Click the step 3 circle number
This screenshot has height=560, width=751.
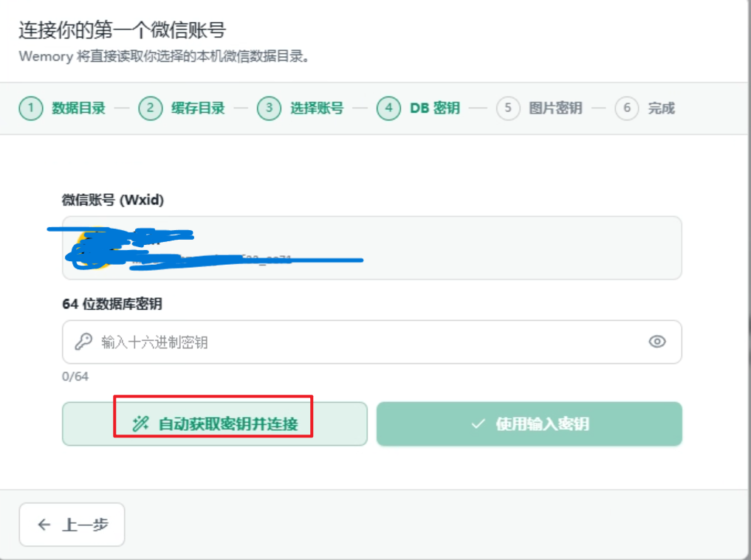[270, 108]
